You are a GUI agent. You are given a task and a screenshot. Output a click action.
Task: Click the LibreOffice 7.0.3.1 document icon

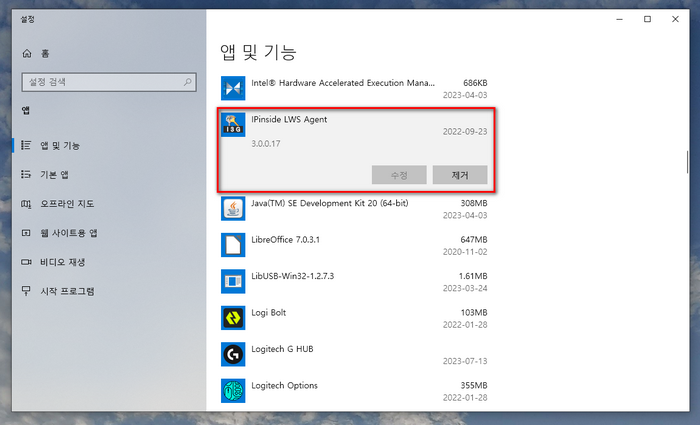coord(233,245)
